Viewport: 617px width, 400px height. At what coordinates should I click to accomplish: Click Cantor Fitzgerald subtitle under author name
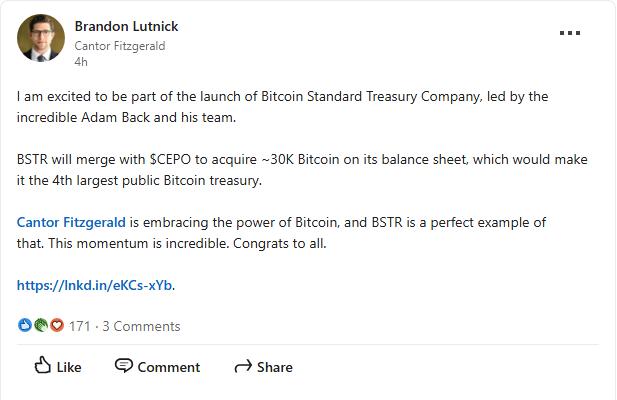119,45
